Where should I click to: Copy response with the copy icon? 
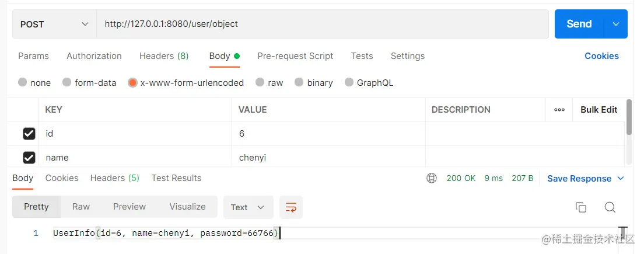581,207
